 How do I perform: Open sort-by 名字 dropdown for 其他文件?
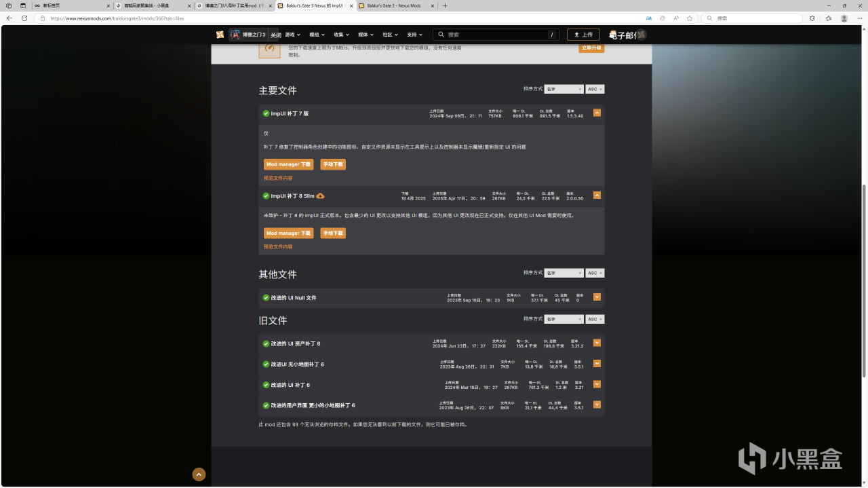click(564, 273)
